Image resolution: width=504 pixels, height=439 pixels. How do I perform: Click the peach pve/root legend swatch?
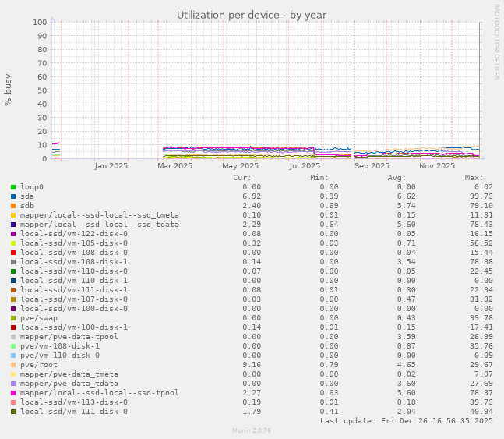[13, 365]
